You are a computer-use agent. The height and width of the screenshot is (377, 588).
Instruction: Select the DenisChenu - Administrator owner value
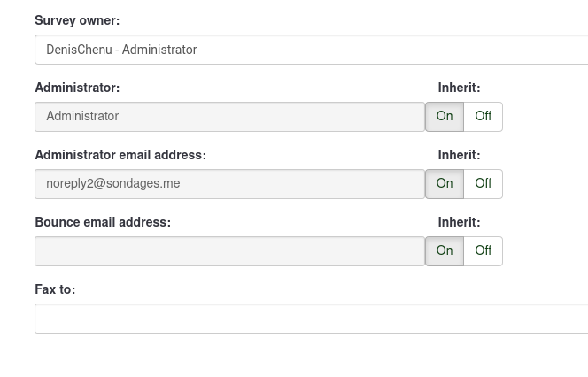point(122,50)
